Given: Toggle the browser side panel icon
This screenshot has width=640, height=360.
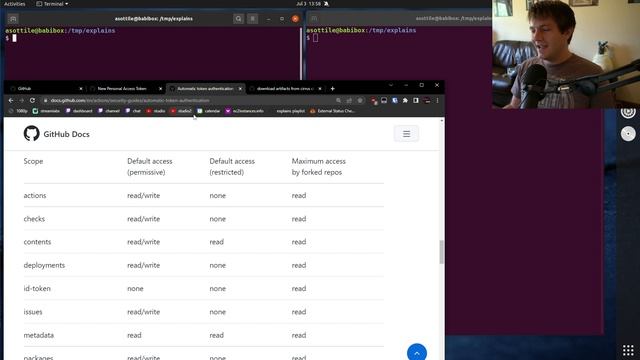Looking at the screenshot, I should click(416, 100).
